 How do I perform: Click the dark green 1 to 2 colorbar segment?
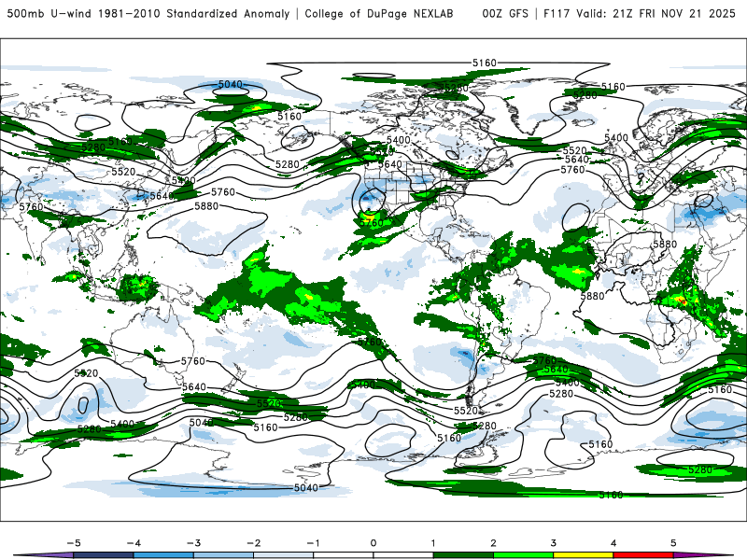[x=463, y=555]
